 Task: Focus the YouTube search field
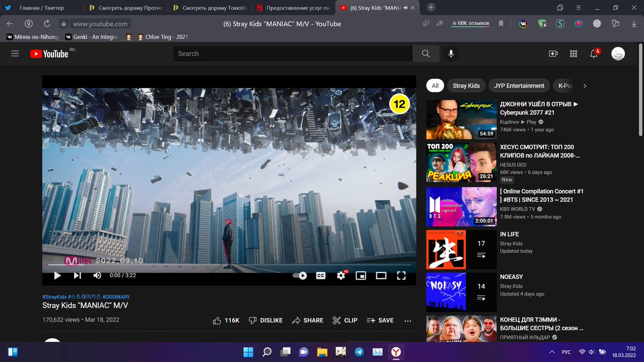tap(292, 54)
